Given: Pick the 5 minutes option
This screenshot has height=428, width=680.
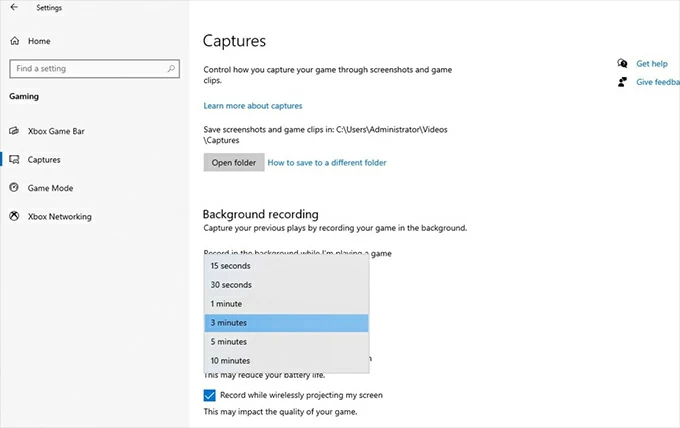Looking at the screenshot, I should click(x=287, y=342).
